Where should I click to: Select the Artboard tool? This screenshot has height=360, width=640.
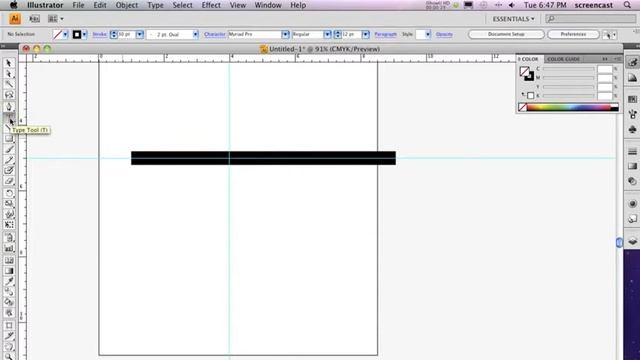coord(9,326)
